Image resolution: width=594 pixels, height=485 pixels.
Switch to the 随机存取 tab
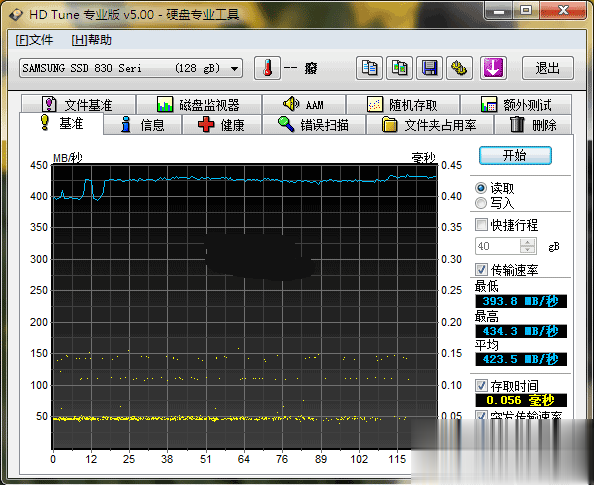(403, 104)
